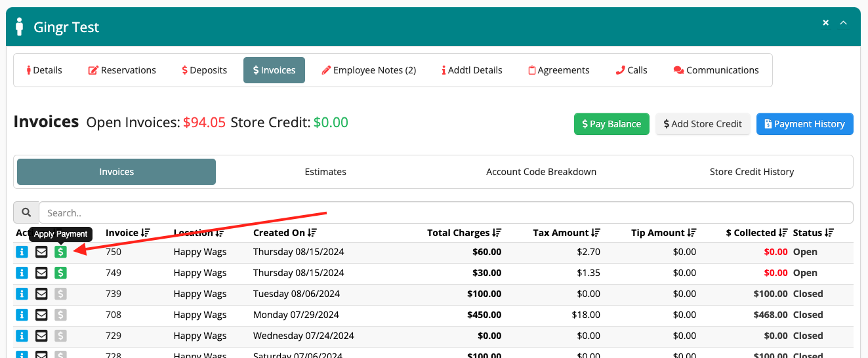Focus the invoice Search field

click(446, 212)
